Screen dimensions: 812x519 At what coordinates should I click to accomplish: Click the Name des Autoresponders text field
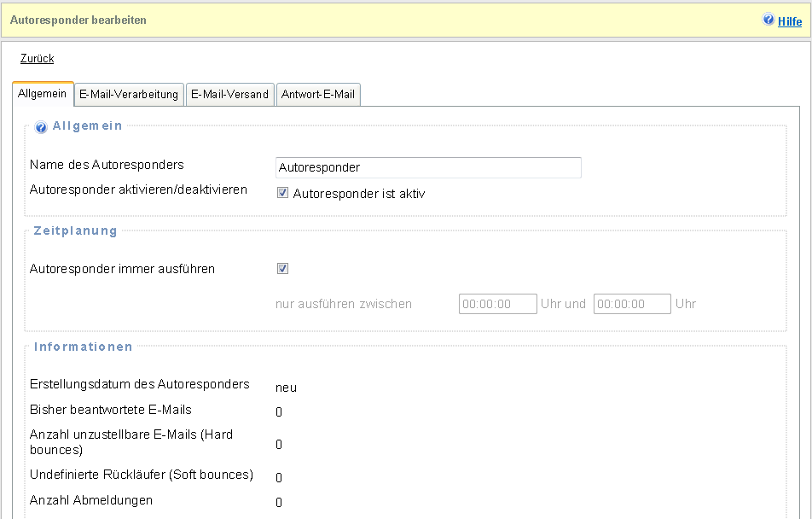[x=428, y=167]
